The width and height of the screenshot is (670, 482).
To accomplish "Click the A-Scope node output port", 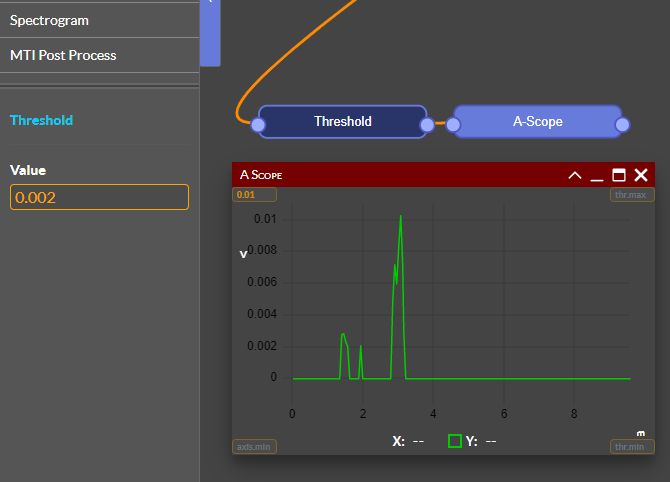I will (622, 124).
